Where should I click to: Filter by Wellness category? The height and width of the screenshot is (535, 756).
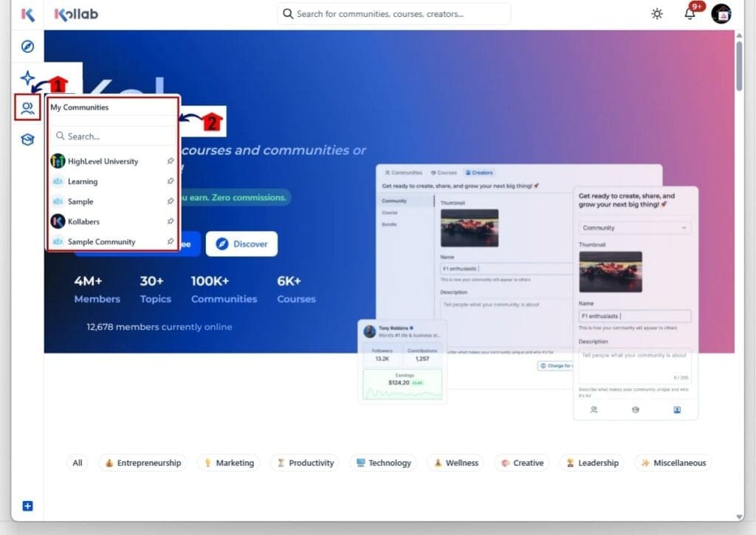(456, 463)
